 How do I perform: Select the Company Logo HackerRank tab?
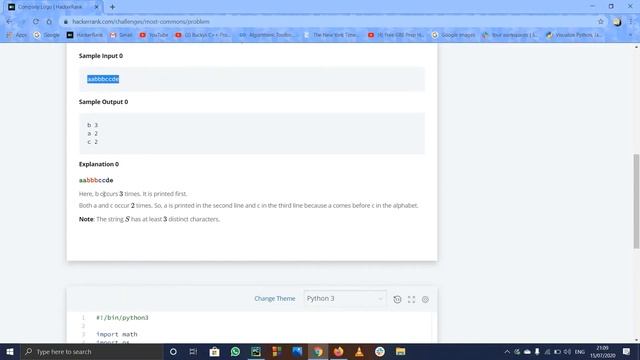click(x=53, y=7)
